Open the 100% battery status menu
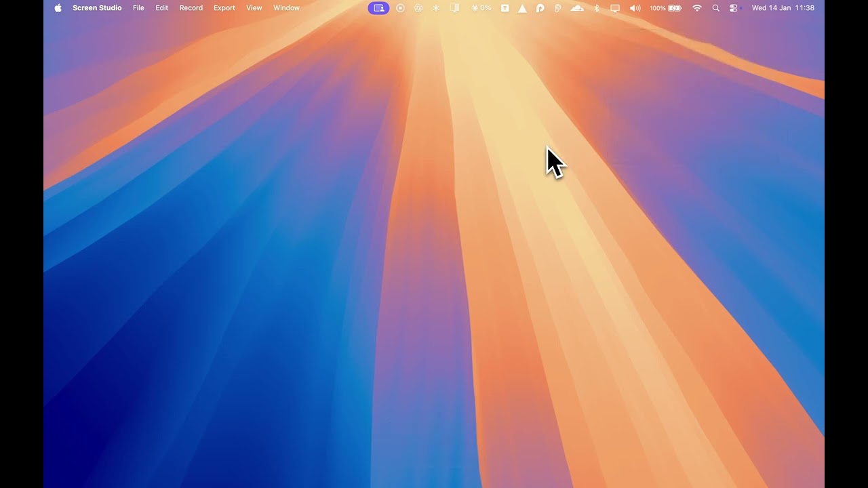 coord(665,8)
